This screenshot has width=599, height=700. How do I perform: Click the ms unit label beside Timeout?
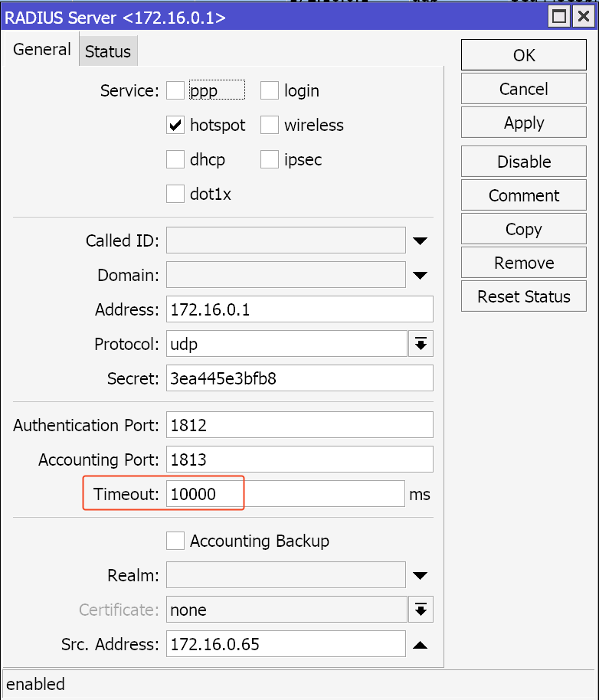tap(420, 495)
